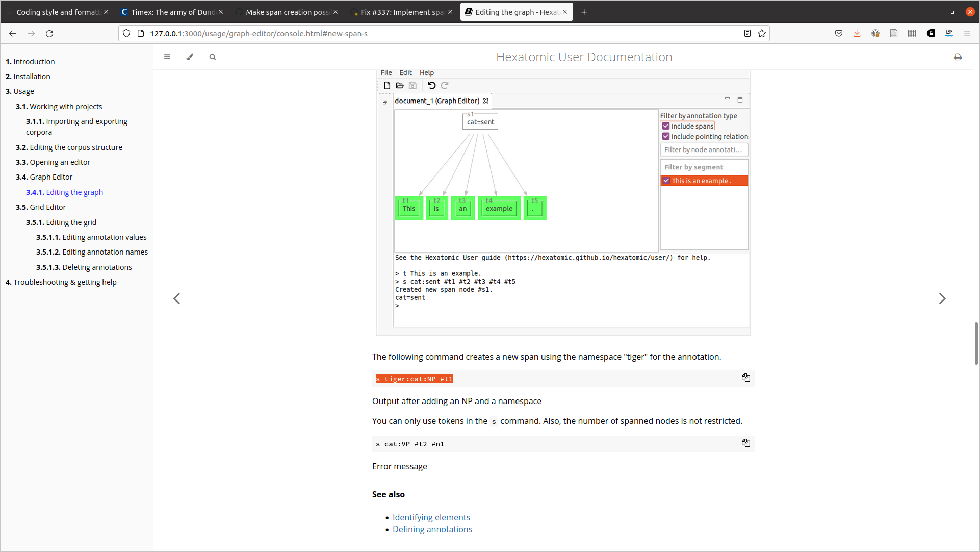
Task: Open the File menu in graph editor
Action: coord(386,73)
